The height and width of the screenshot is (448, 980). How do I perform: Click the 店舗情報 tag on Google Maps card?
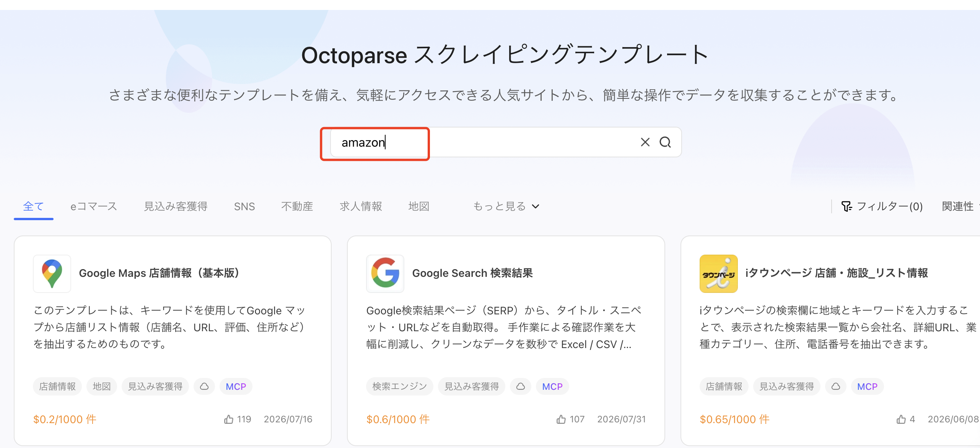coord(57,386)
